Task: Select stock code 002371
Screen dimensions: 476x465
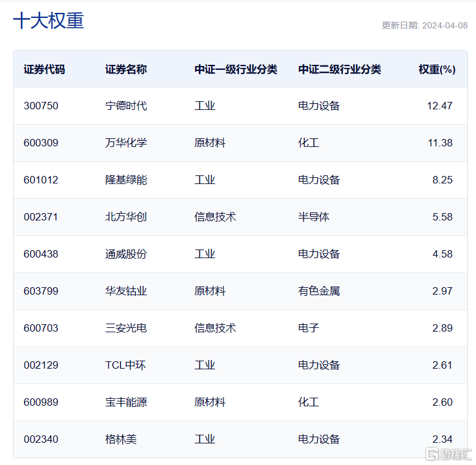Action: coord(41,217)
